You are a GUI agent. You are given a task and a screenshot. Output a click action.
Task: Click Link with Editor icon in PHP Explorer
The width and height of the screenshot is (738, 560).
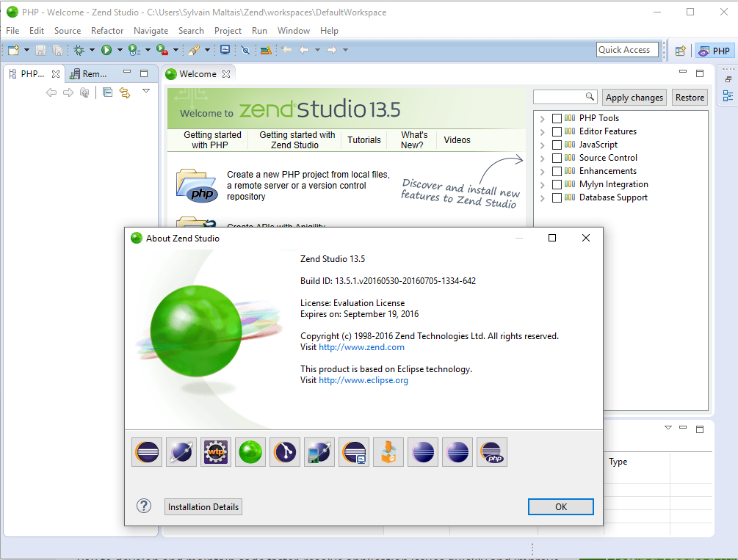[x=124, y=92]
